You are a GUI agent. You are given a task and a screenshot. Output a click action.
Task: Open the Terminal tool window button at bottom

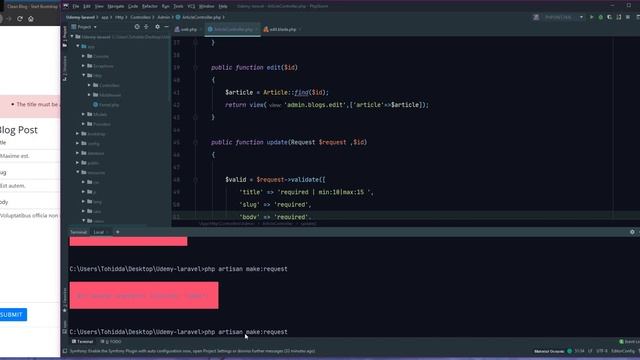[x=82, y=342]
